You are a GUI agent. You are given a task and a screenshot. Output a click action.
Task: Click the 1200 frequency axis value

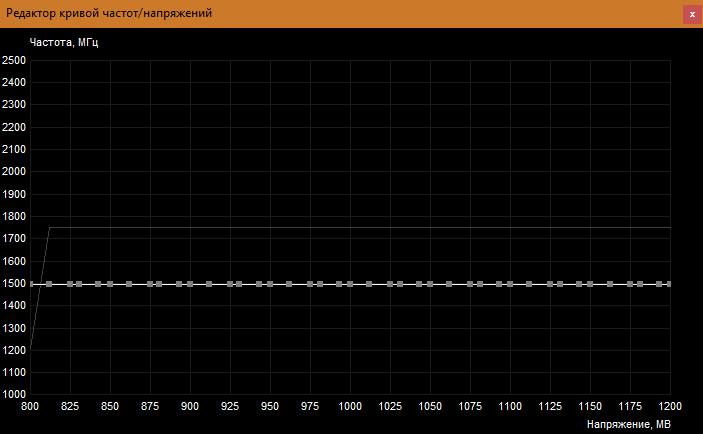tap(14, 350)
